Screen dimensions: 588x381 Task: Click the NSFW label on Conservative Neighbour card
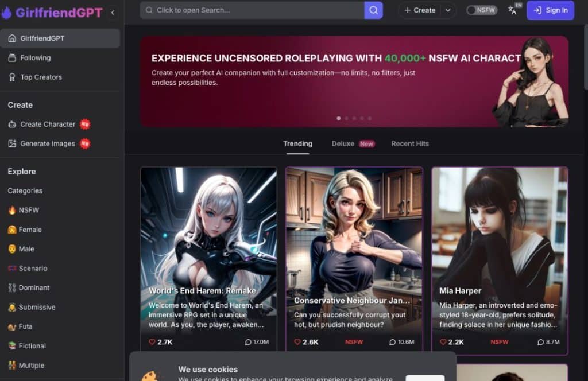click(x=354, y=342)
